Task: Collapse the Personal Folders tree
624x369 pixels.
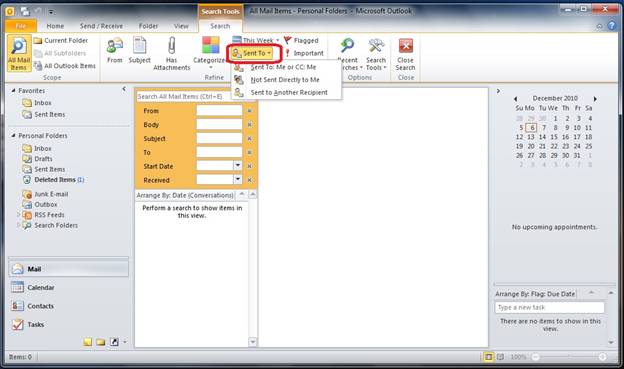Action: (13, 136)
